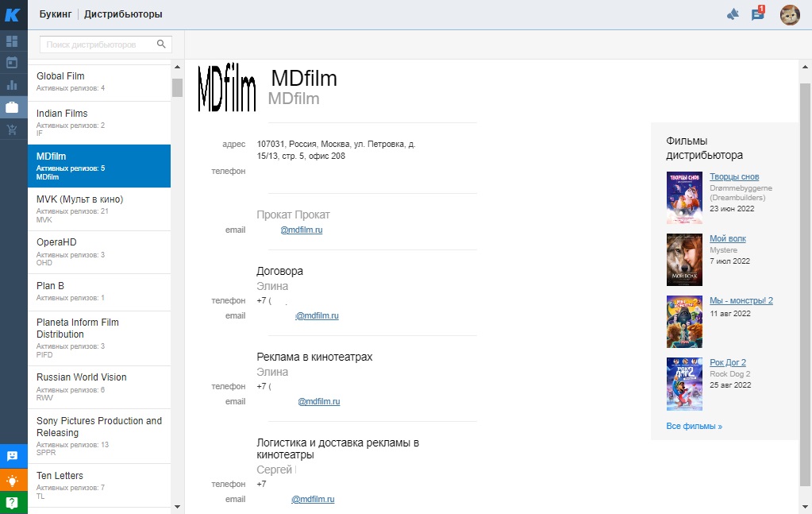812x514 pixels.
Task: Focus the distributor search field
Action: coord(106,44)
